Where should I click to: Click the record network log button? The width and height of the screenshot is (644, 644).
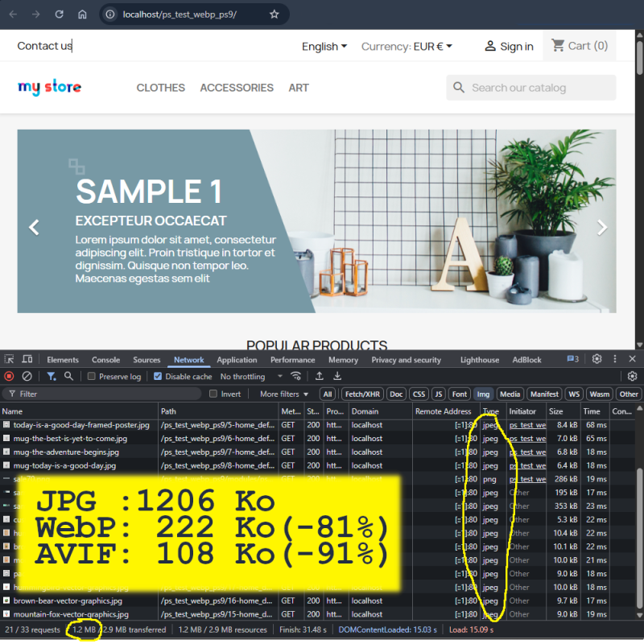click(9, 376)
